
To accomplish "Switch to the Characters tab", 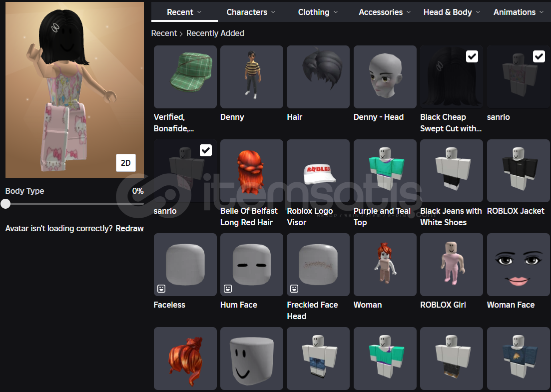I will pyautogui.click(x=251, y=12).
